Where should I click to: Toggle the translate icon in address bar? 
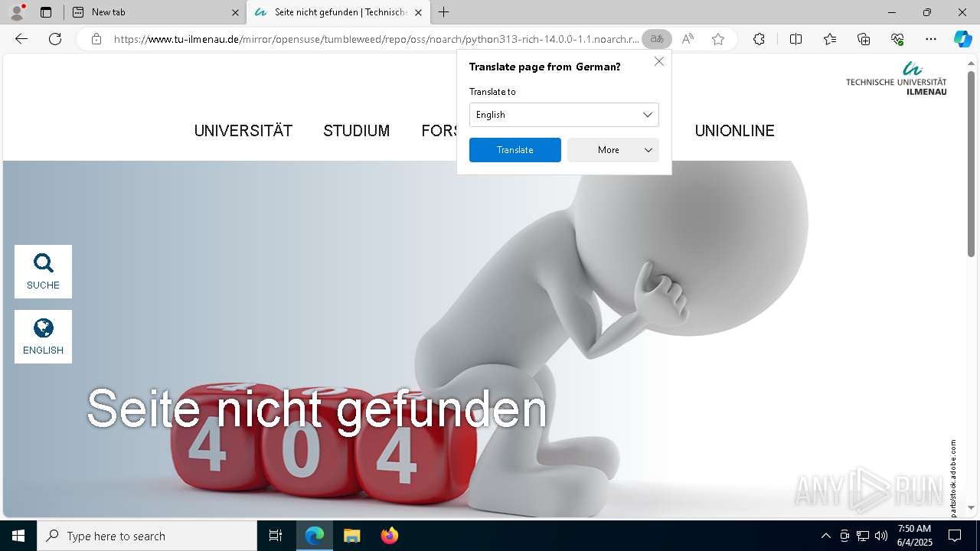tap(657, 39)
